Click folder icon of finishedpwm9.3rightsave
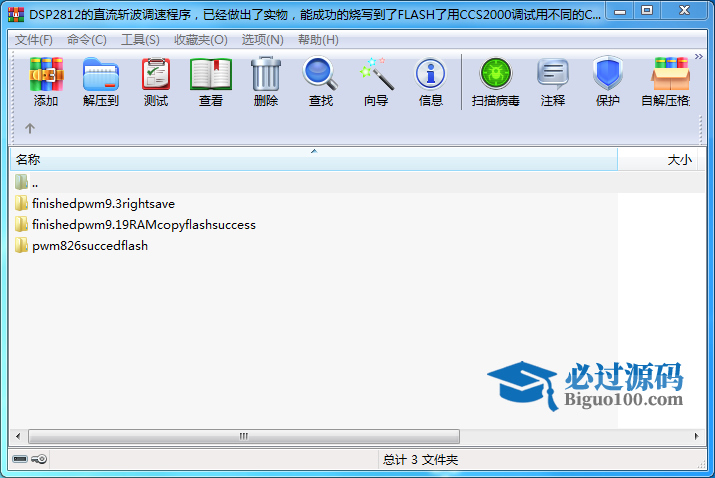 pos(21,203)
